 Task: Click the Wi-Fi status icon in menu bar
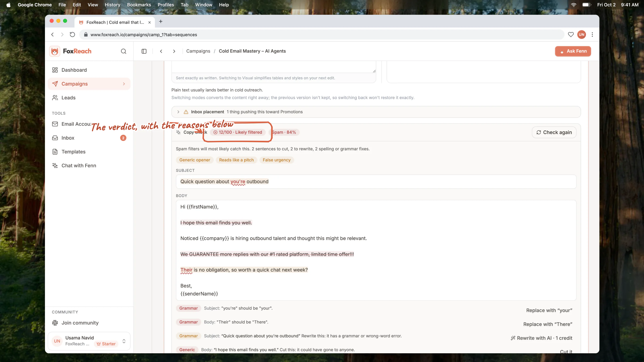click(574, 5)
